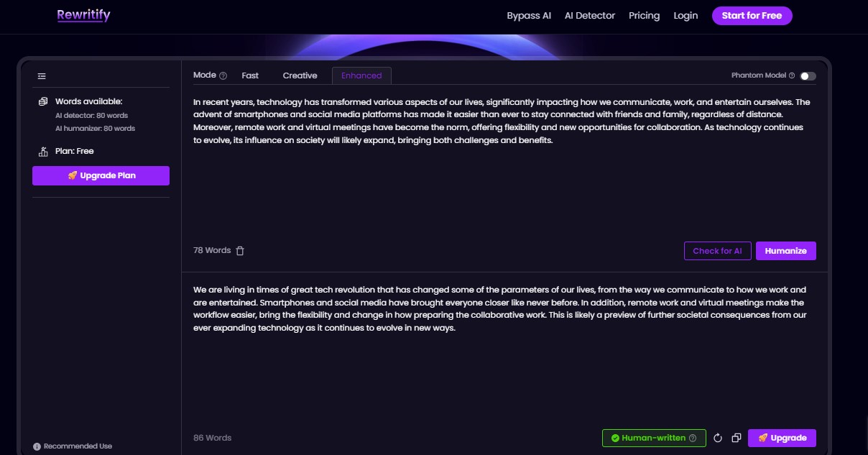Click the Human-written result help icon
Image resolution: width=868 pixels, height=455 pixels.
pyautogui.click(x=693, y=438)
